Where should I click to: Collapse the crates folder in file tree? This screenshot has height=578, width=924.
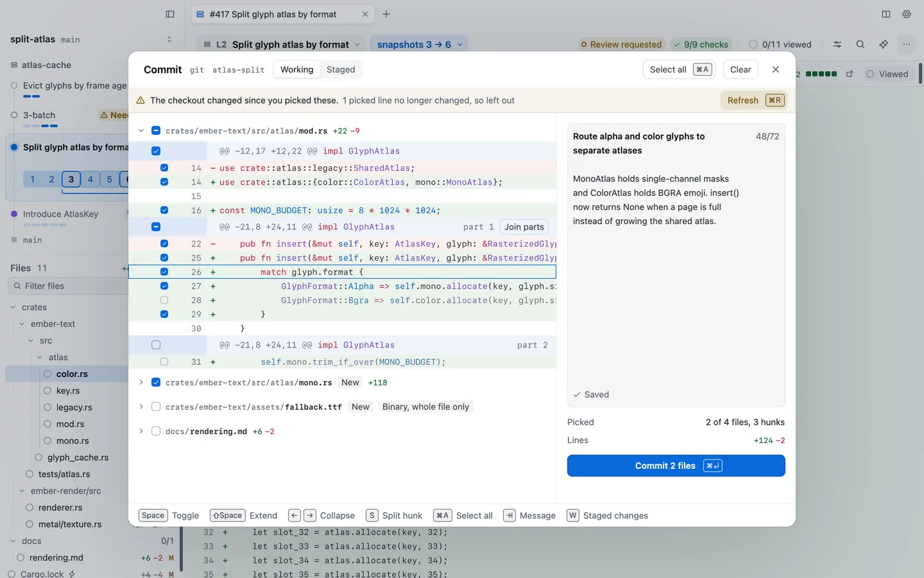[13, 307]
